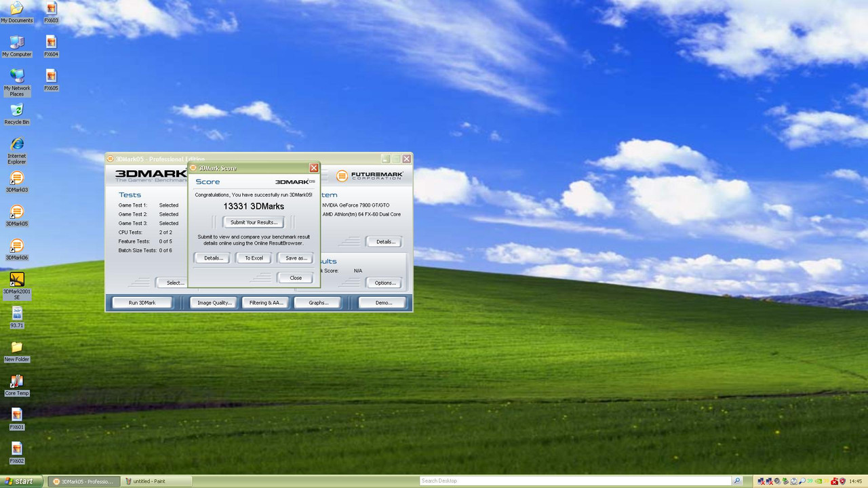Click the Batch Size Tests row
Image resolution: width=868 pixels, height=488 pixels.
pyautogui.click(x=146, y=250)
